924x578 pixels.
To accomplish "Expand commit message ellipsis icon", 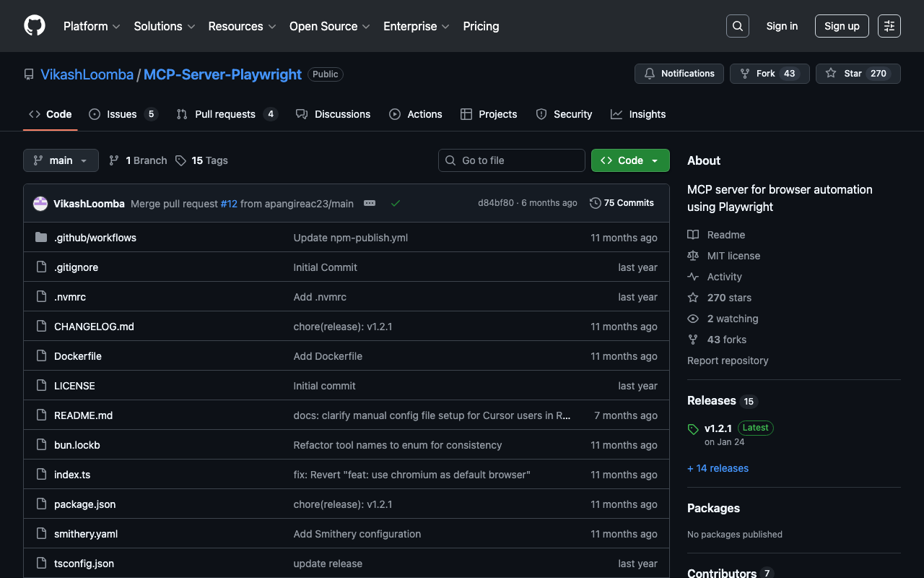I will coord(370,204).
